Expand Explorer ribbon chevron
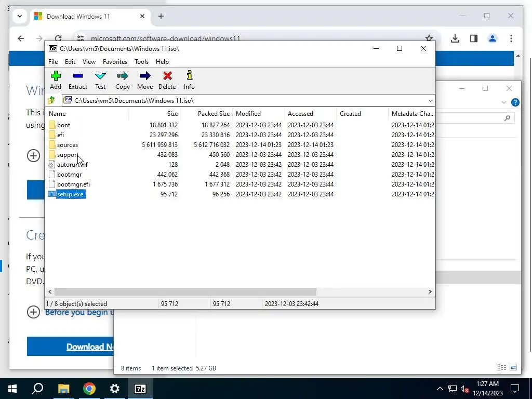This screenshot has width=532, height=399. pyautogui.click(x=504, y=102)
